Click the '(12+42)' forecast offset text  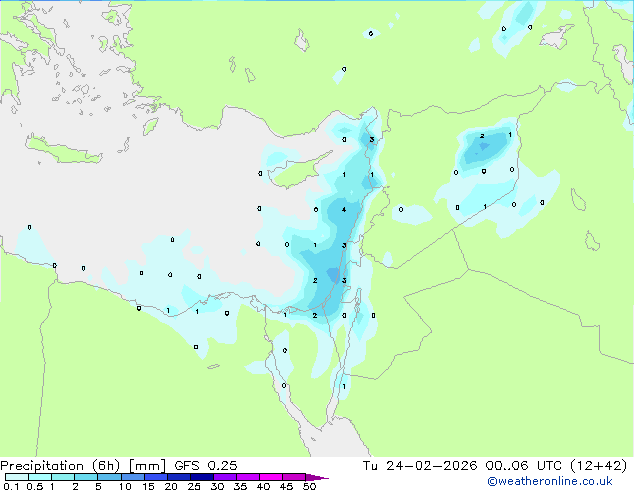pyautogui.click(x=598, y=466)
